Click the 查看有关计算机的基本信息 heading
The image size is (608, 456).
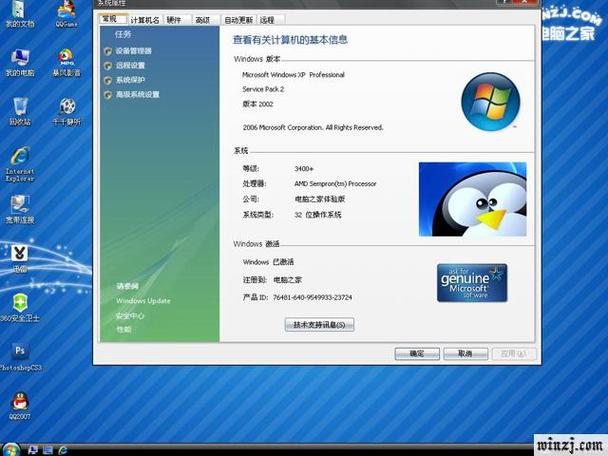tap(290, 40)
